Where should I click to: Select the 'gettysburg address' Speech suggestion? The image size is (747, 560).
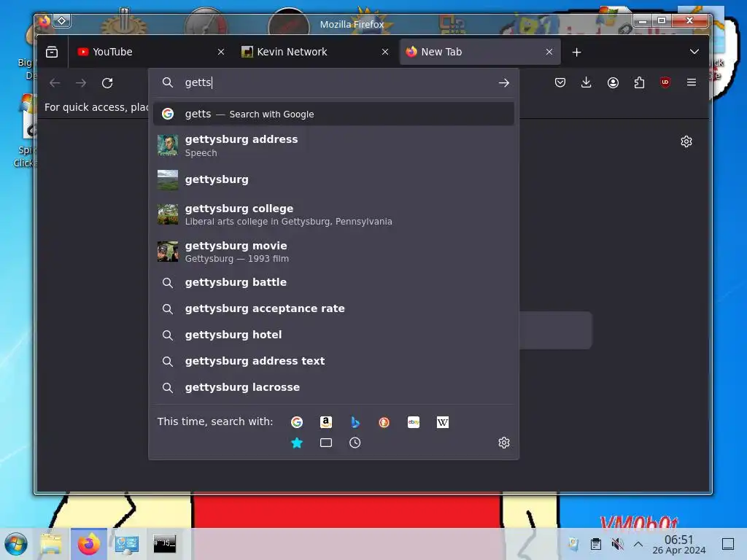coord(333,146)
